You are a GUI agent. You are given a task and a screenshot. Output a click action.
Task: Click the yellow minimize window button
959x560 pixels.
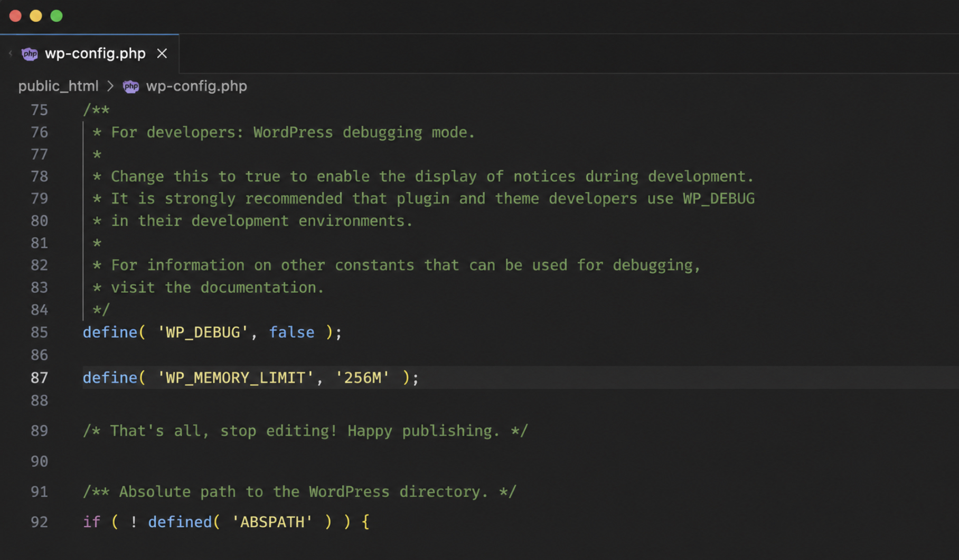pyautogui.click(x=36, y=16)
